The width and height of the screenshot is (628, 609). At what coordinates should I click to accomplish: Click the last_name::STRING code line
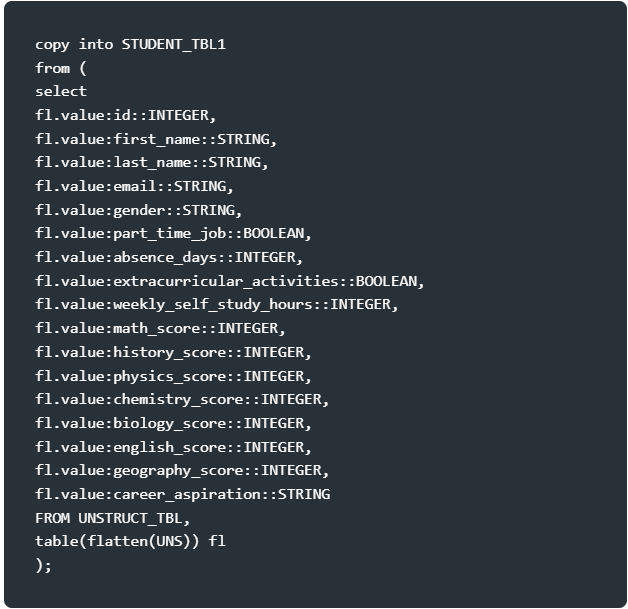pyautogui.click(x=152, y=163)
